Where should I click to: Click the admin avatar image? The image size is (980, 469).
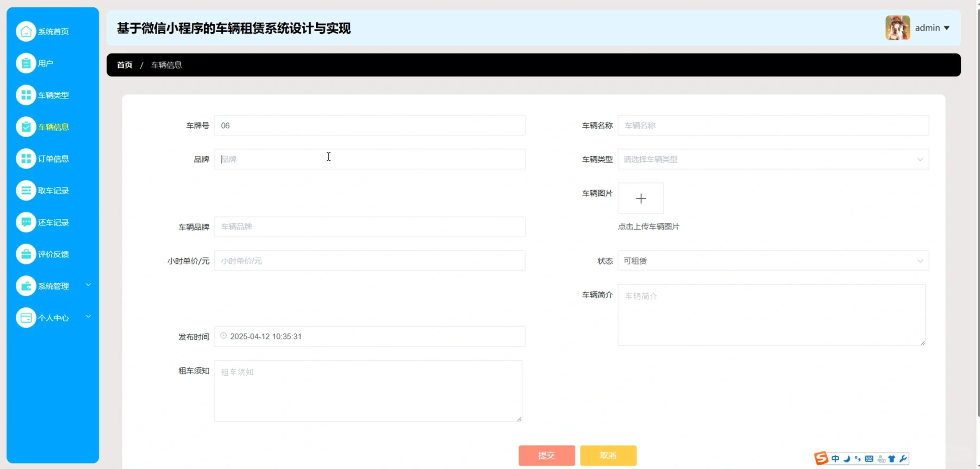point(897,27)
